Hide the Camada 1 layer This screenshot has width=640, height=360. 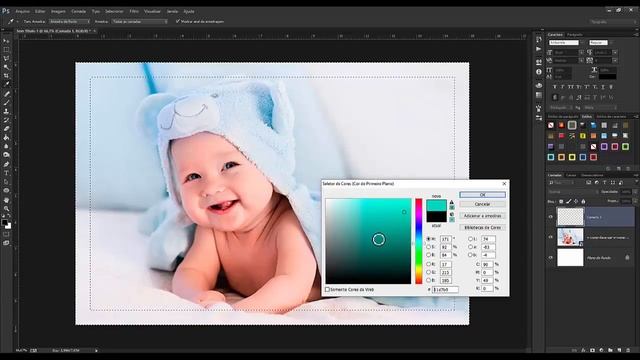(x=551, y=217)
